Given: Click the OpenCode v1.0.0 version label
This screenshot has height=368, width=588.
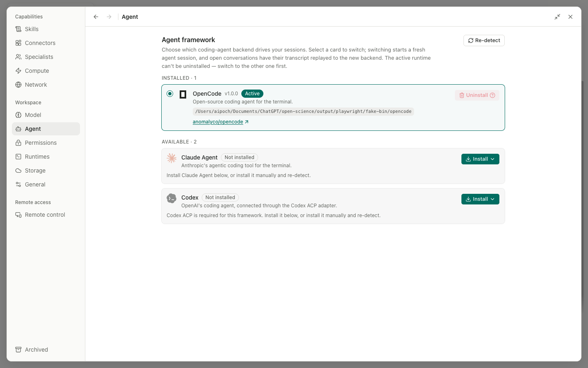Looking at the screenshot, I should (x=231, y=94).
